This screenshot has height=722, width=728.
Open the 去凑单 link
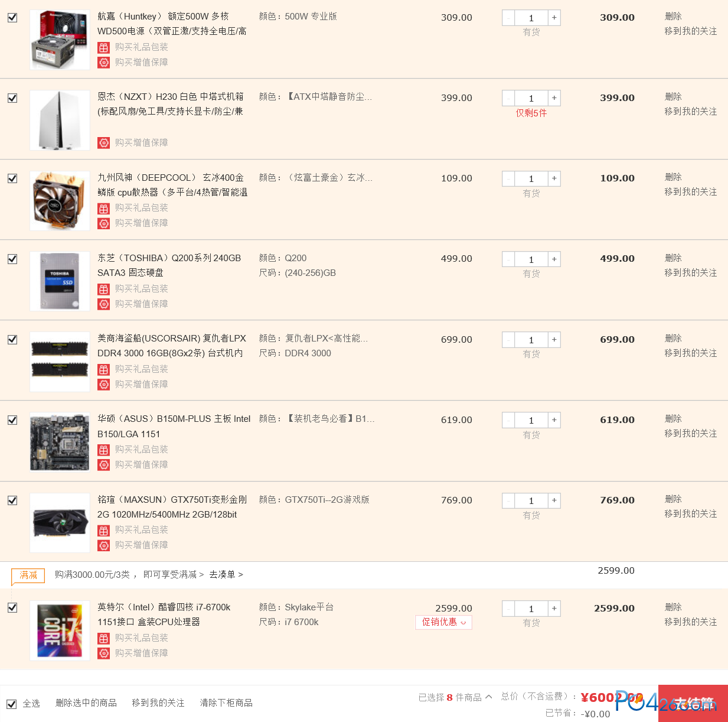pos(226,574)
